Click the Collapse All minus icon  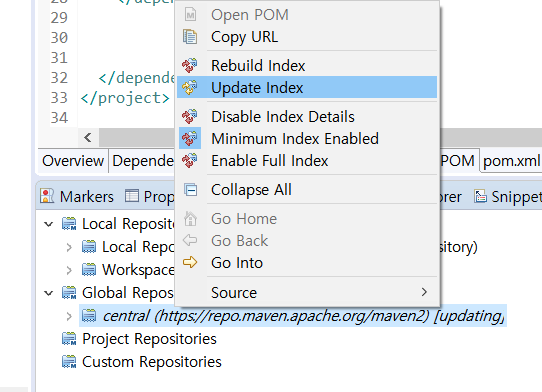[190, 190]
